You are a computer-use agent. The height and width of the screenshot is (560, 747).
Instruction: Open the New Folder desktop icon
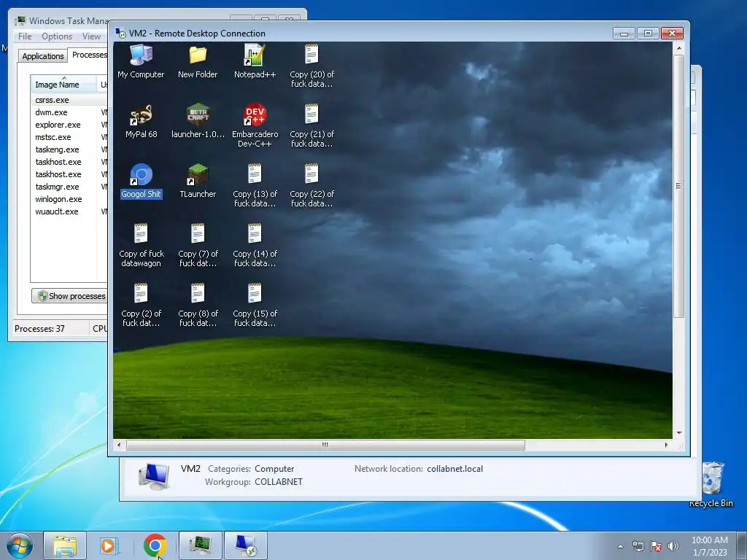(198, 61)
